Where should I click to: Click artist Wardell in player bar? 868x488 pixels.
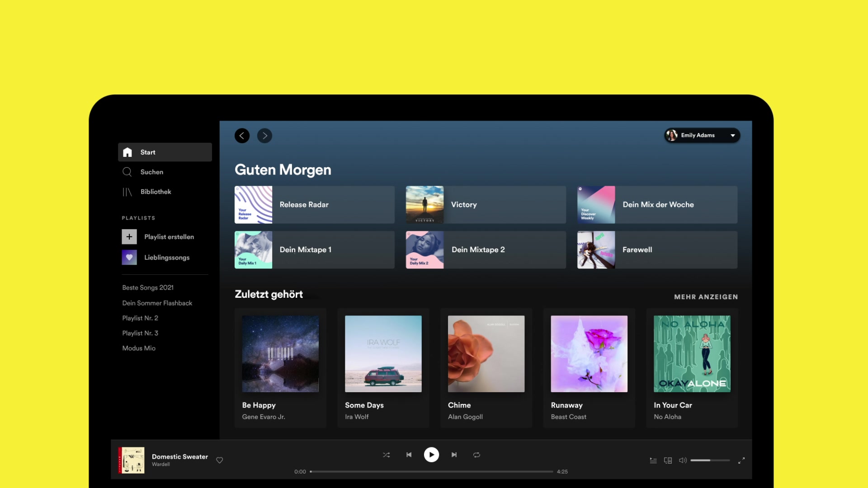click(x=161, y=465)
